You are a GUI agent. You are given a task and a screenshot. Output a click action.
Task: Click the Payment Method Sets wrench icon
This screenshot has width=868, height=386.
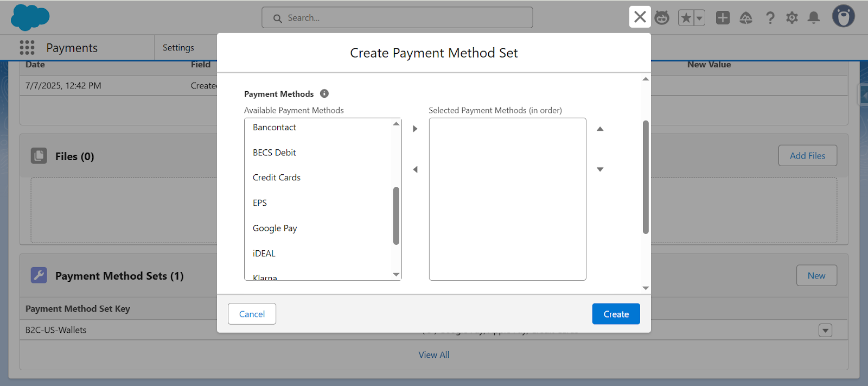[x=39, y=275]
